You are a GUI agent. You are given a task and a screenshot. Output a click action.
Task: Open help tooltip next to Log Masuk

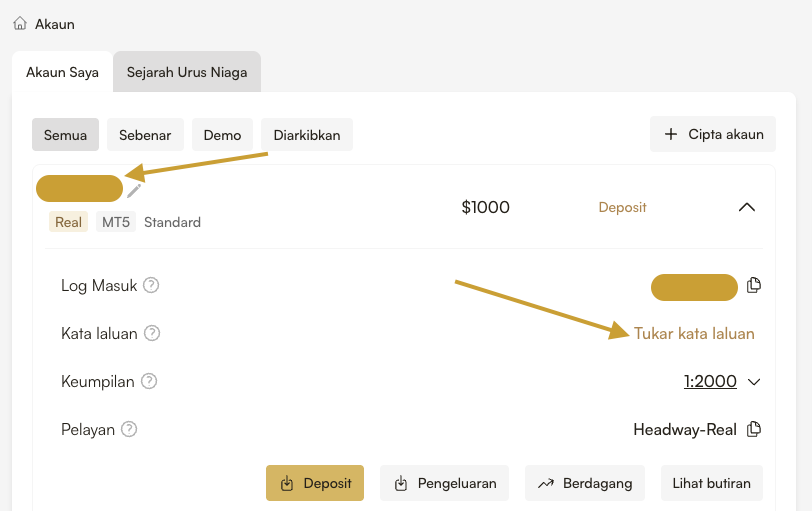tap(151, 286)
